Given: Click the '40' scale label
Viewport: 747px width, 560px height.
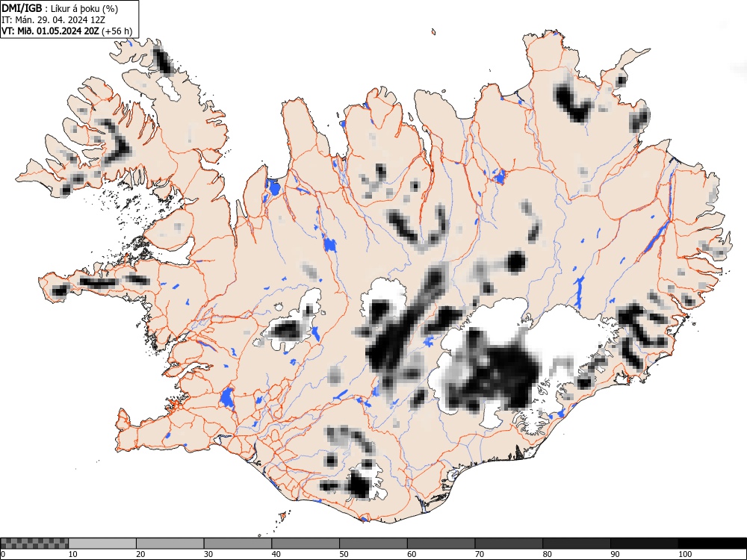Looking at the screenshot, I should coord(276,554).
